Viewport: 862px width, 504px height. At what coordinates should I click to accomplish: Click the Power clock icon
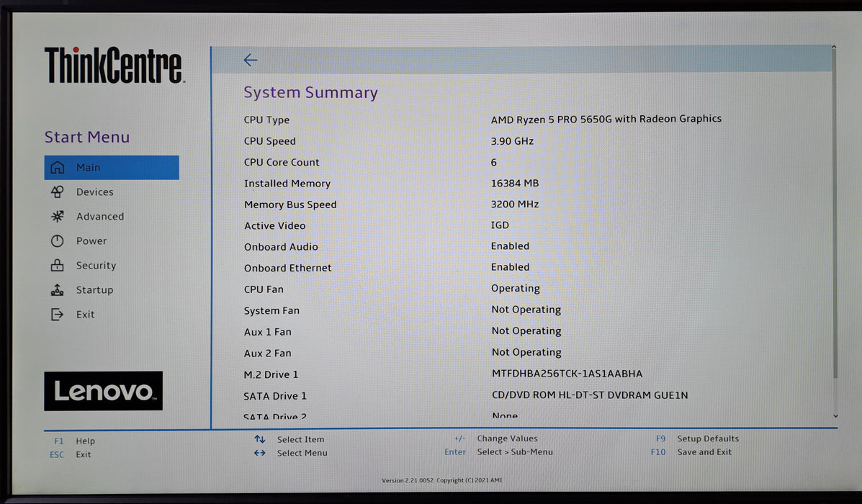[x=57, y=240]
